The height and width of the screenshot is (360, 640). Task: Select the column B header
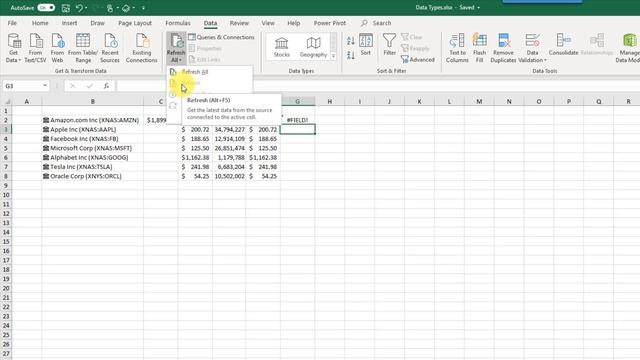tap(93, 101)
